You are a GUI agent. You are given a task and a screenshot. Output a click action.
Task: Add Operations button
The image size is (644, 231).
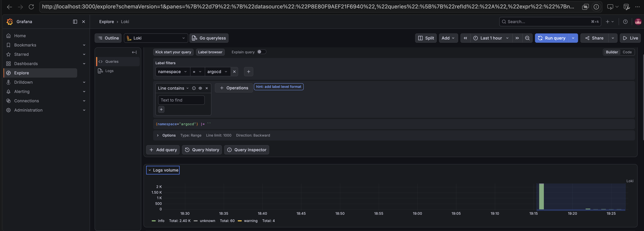tap(234, 88)
